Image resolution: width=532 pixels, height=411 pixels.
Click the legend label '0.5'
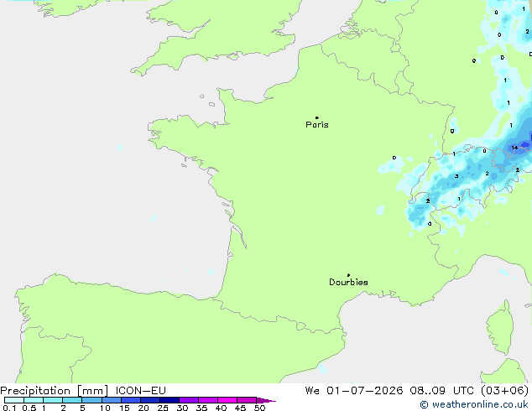tap(29, 408)
